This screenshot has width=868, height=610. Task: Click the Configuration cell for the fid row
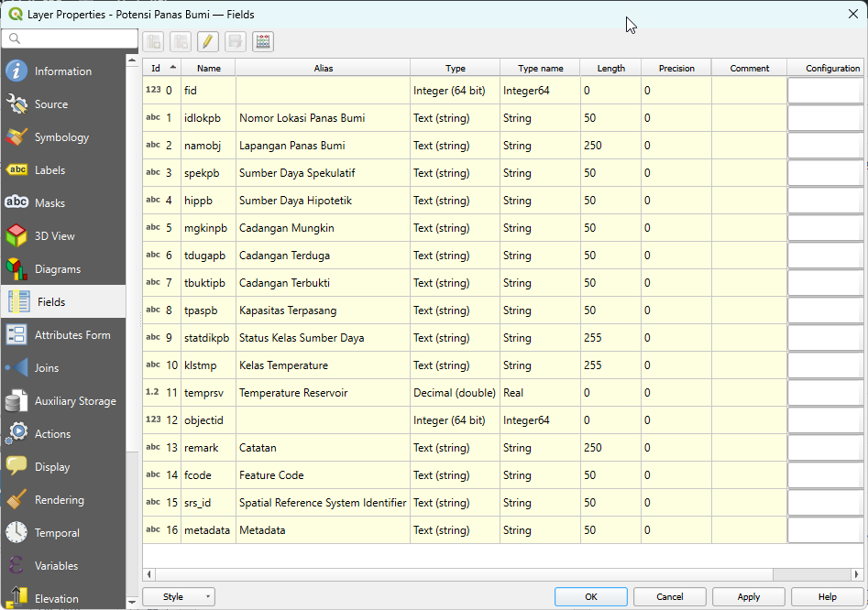pos(825,91)
